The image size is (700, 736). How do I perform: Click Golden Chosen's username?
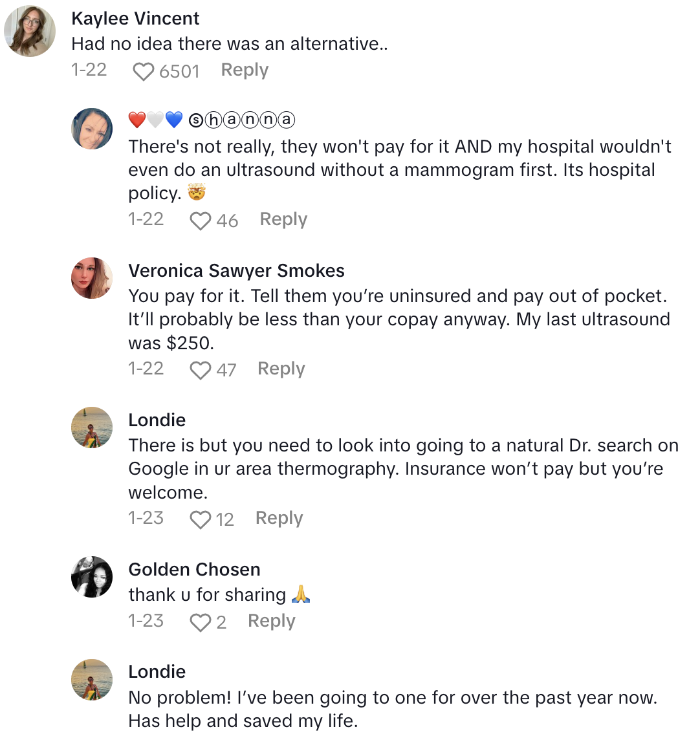click(194, 569)
